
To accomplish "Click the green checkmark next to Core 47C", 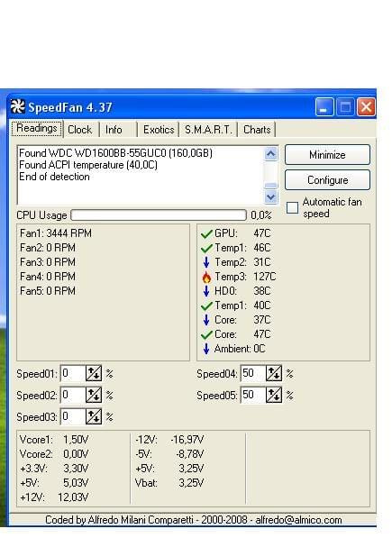I will coord(206,335).
